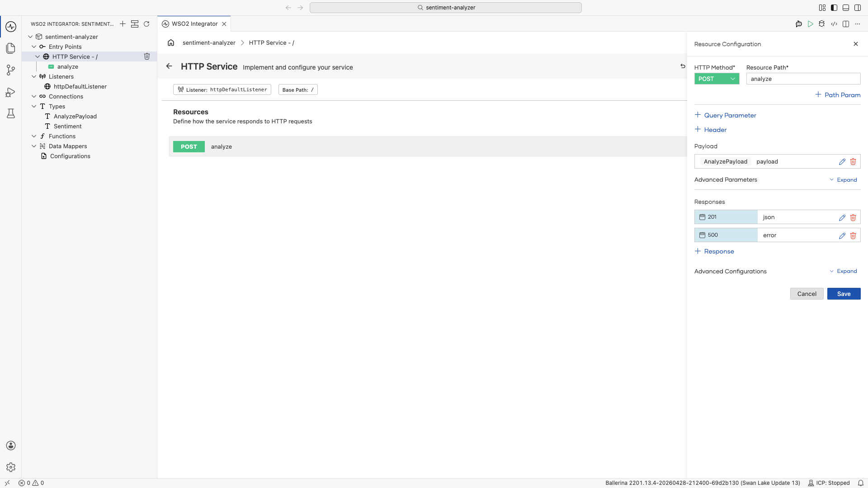The image size is (868, 488).
Task: Click sentiment-analyzer breadcrumb
Action: click(x=209, y=42)
